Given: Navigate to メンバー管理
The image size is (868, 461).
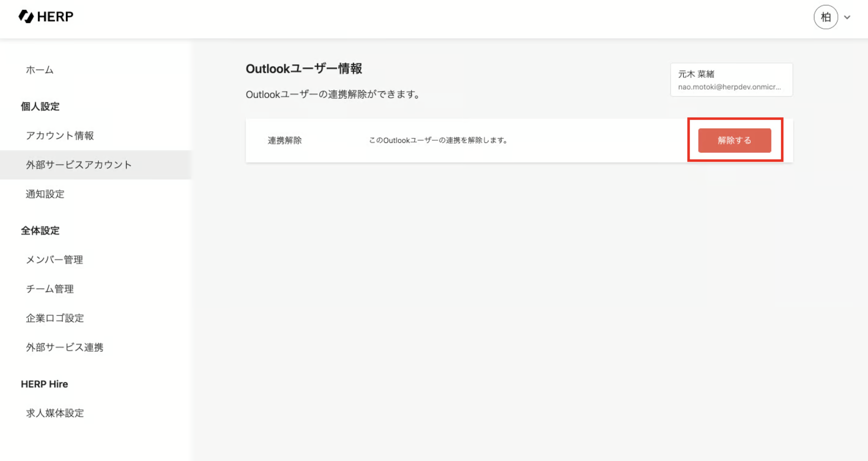Looking at the screenshot, I should pyautogui.click(x=54, y=260).
